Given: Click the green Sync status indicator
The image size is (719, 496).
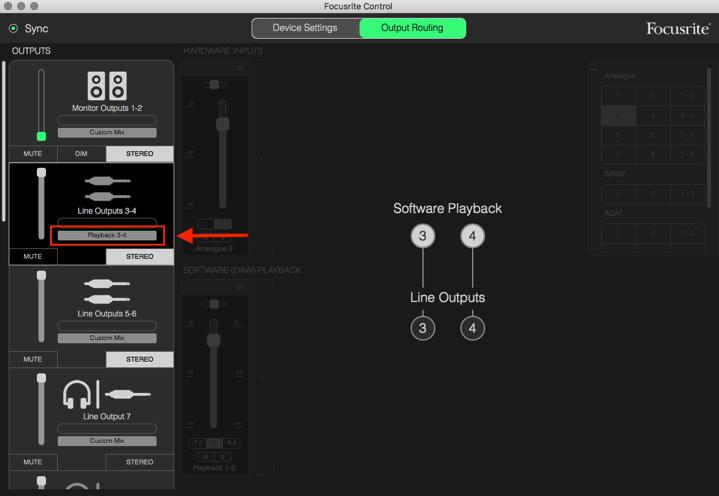Looking at the screenshot, I should click(x=13, y=29).
